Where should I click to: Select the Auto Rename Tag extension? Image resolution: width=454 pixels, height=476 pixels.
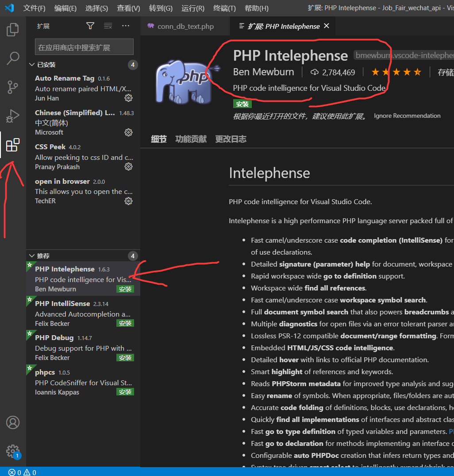pyautogui.click(x=83, y=88)
